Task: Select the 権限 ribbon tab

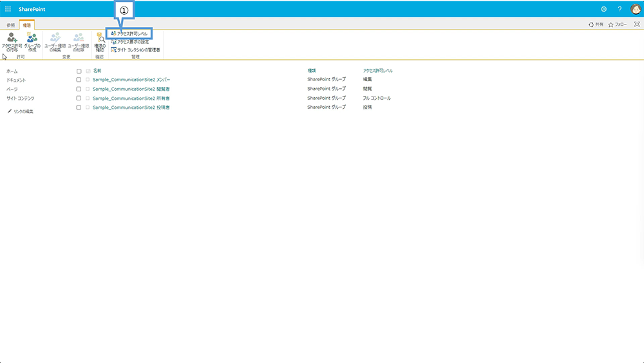Action: [26, 25]
